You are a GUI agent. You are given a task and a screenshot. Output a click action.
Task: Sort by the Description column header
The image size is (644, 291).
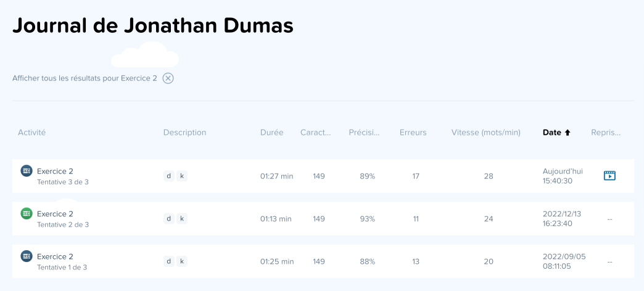[x=184, y=132]
